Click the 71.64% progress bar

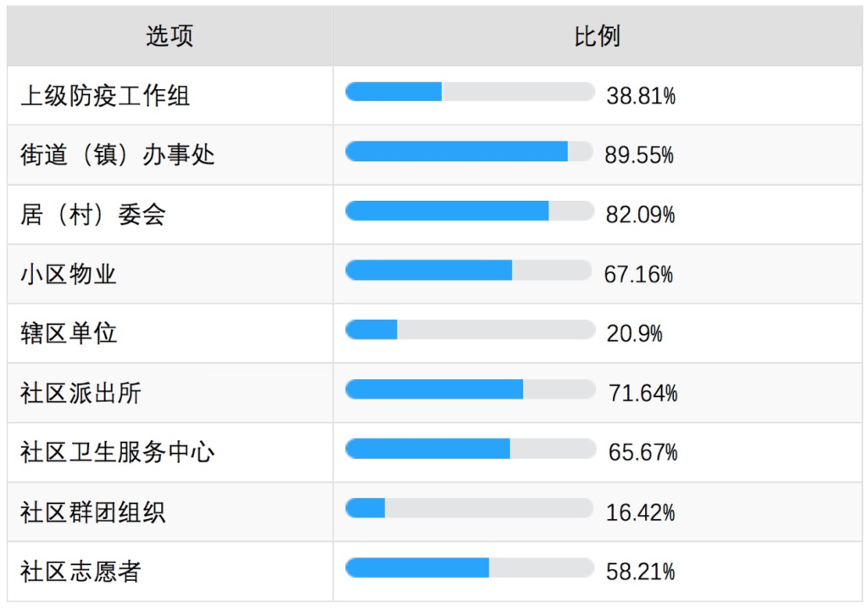470,389
